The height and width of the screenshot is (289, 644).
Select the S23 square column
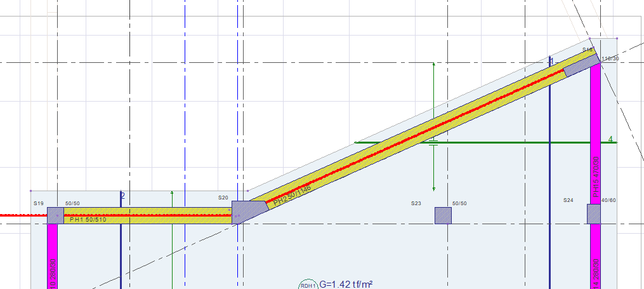click(x=443, y=215)
